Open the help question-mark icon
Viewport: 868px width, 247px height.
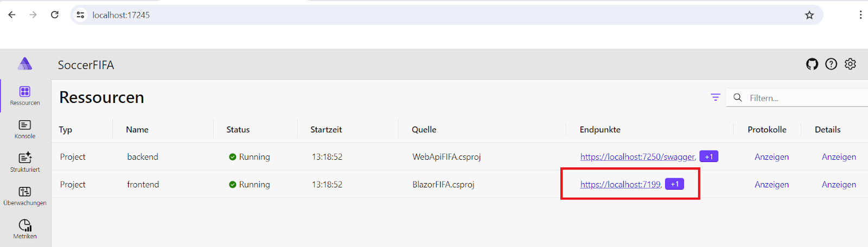pos(831,64)
